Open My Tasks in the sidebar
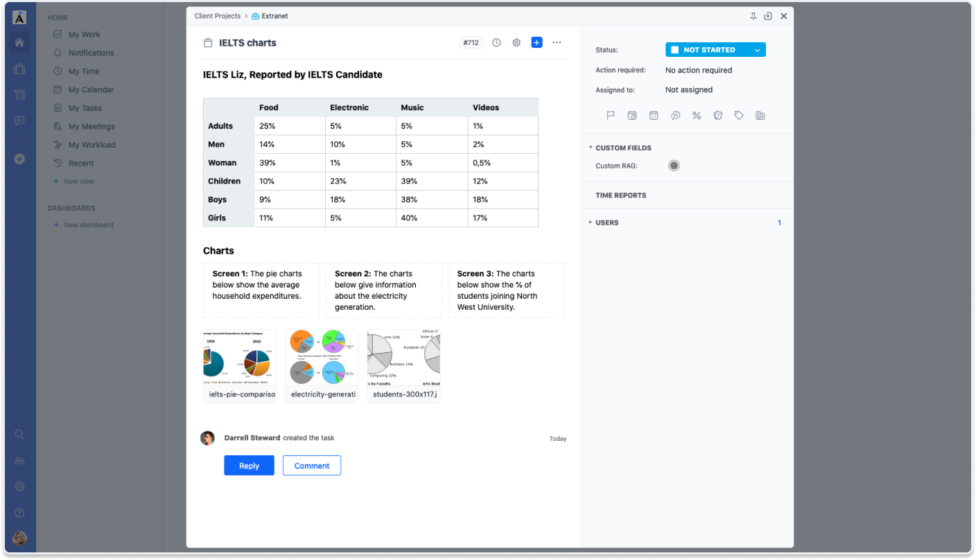The image size is (976, 560). click(85, 108)
